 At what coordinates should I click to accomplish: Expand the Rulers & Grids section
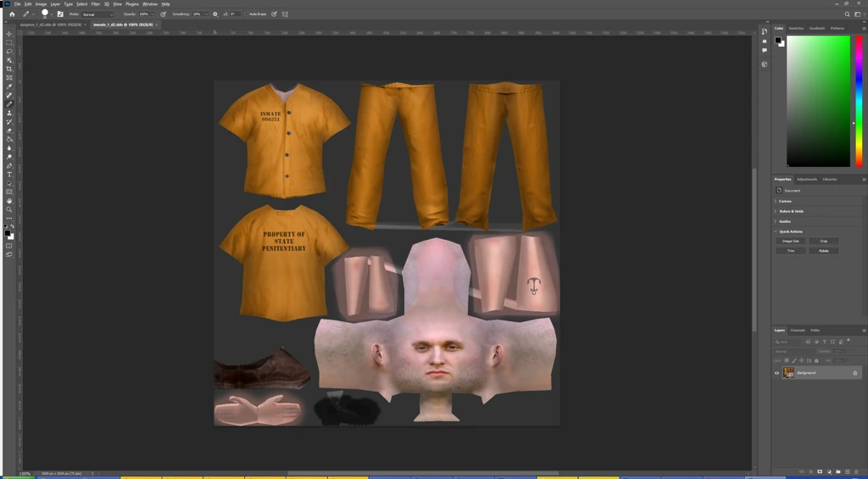pos(775,211)
